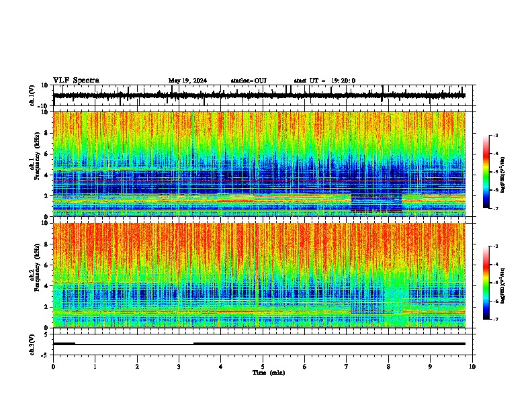Click the "8" kHz tick on ch.2 frequency axis
Screen dimensions: 532x411
click(x=46, y=244)
